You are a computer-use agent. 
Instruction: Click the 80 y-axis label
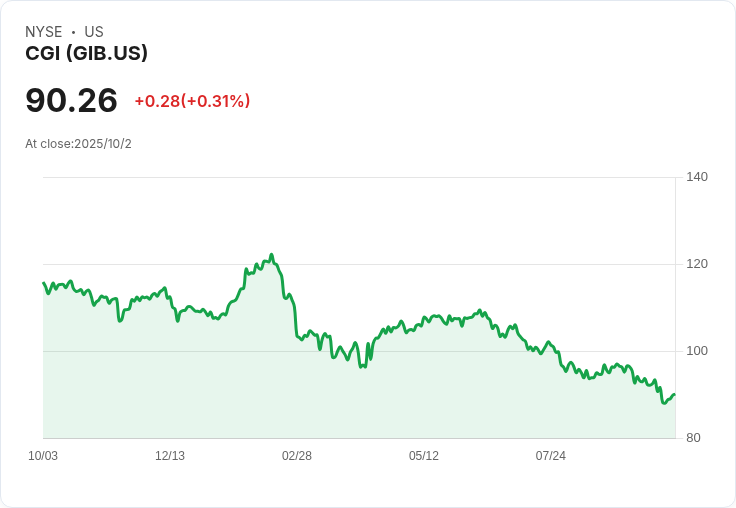click(x=693, y=438)
